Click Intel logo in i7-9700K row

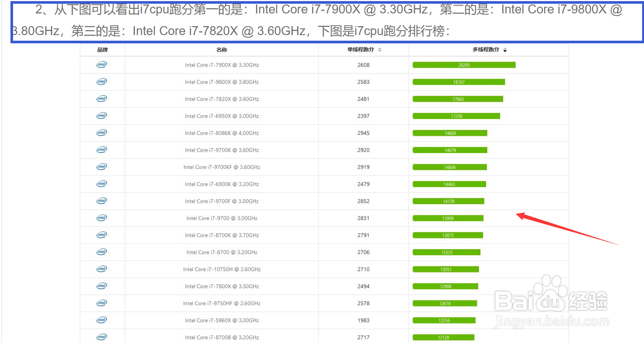102,150
